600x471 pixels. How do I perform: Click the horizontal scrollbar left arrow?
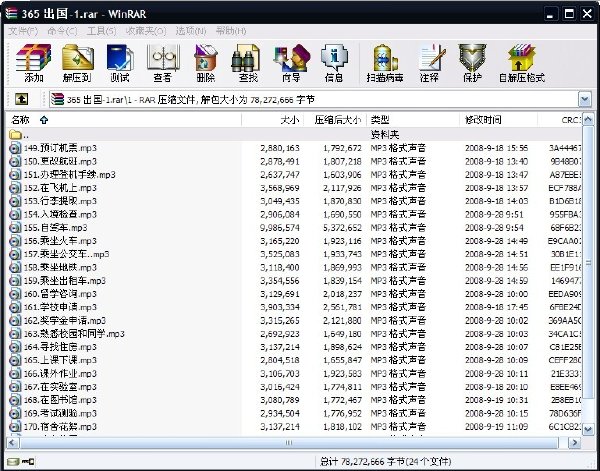tap(12, 443)
